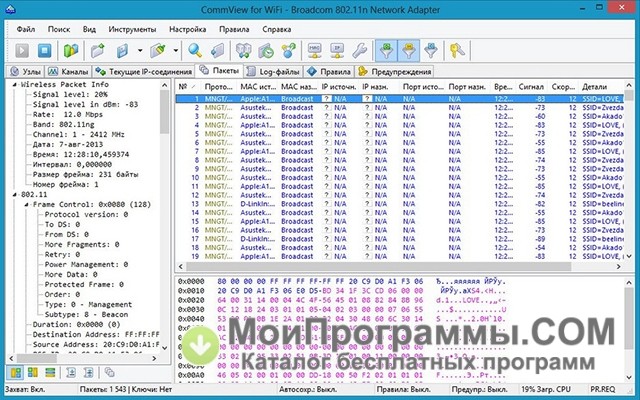Collapse the Wireless Packet Info tree node

click(x=14, y=84)
